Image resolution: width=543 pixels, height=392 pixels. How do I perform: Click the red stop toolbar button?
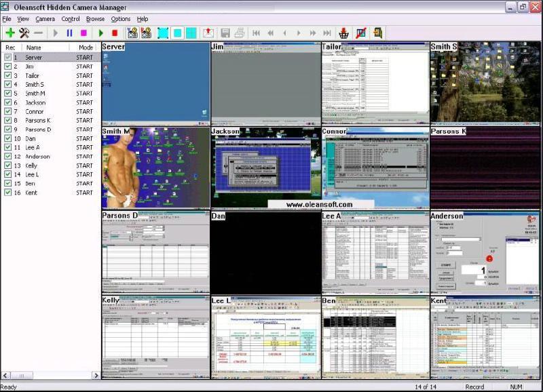pyautogui.click(x=115, y=33)
